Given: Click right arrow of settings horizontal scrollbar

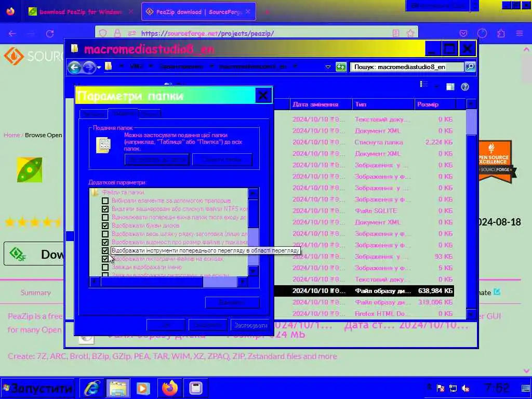Looking at the screenshot, I should (242, 282).
